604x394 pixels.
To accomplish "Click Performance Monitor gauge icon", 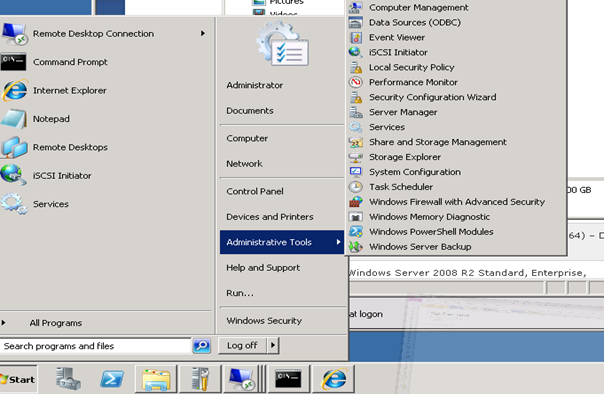I will tap(356, 82).
